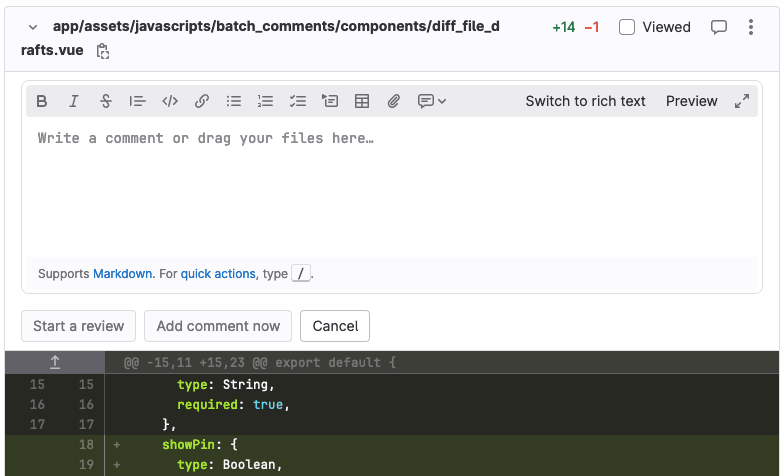Insert a table
This screenshot has height=476, width=784.
pos(362,101)
